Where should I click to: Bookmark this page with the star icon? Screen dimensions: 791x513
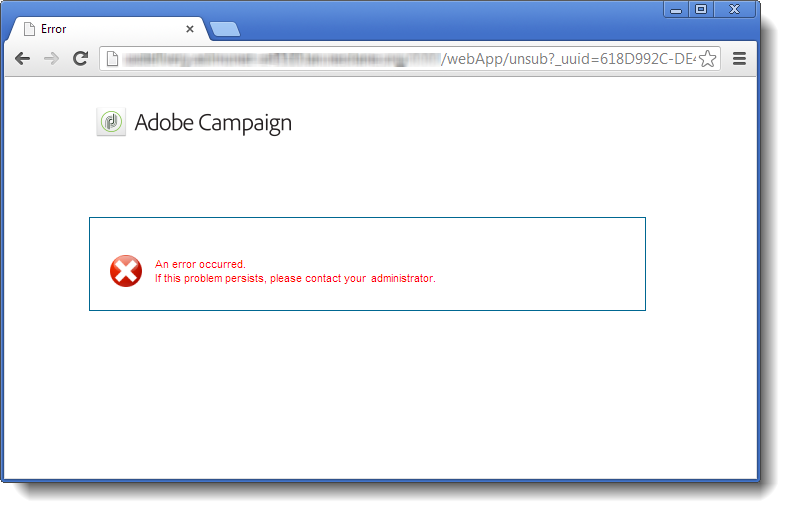(x=708, y=59)
